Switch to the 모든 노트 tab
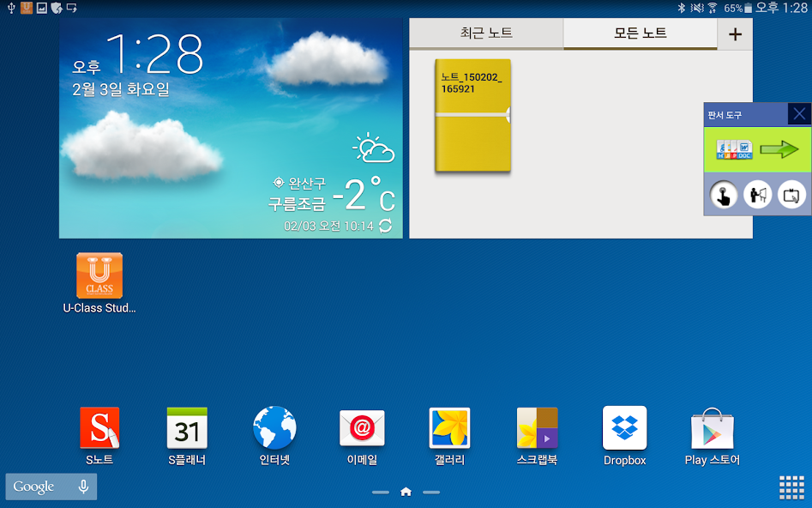 point(640,33)
